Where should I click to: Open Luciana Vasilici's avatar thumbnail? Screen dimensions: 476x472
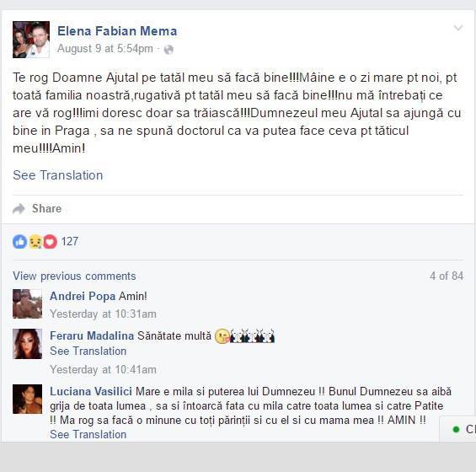tap(27, 400)
